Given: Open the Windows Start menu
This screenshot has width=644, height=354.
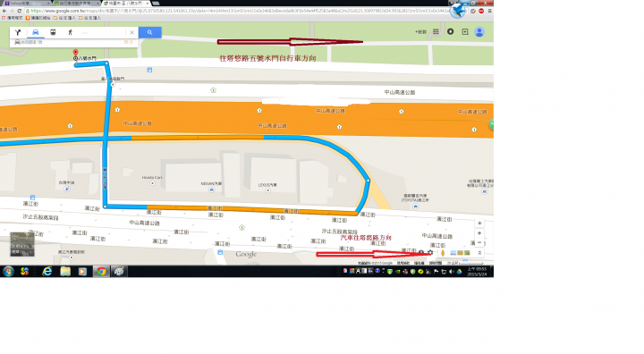Looking at the screenshot, I should click(x=8, y=272).
